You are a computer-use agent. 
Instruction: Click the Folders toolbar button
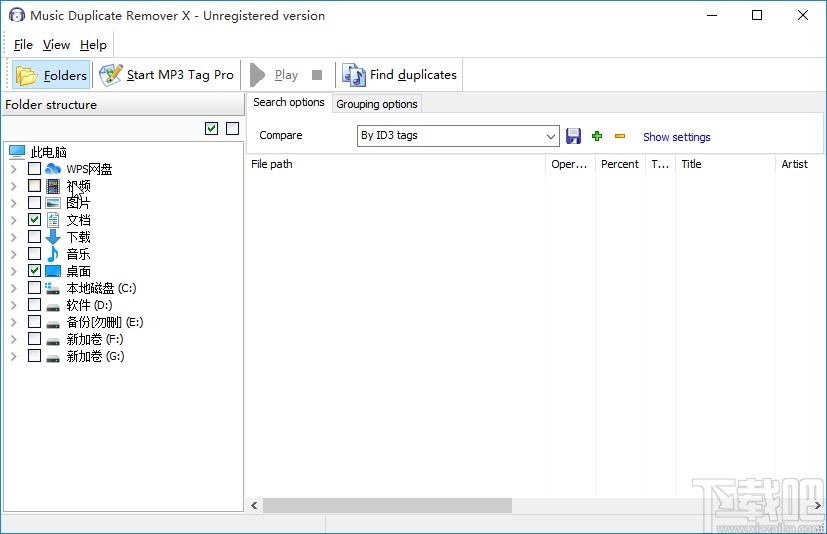point(51,75)
